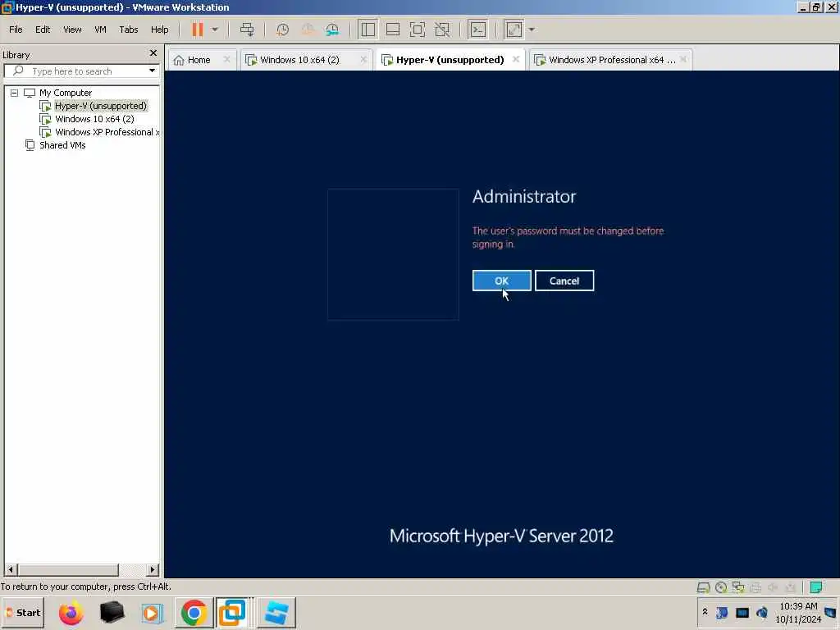Open the Help menu
840x630 pixels.
pos(160,30)
